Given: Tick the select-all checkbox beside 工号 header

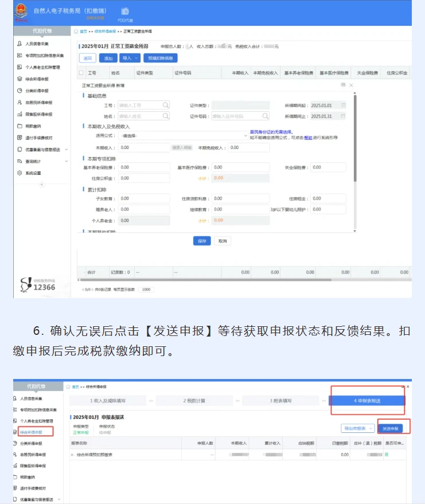Looking at the screenshot, I should coord(81,73).
